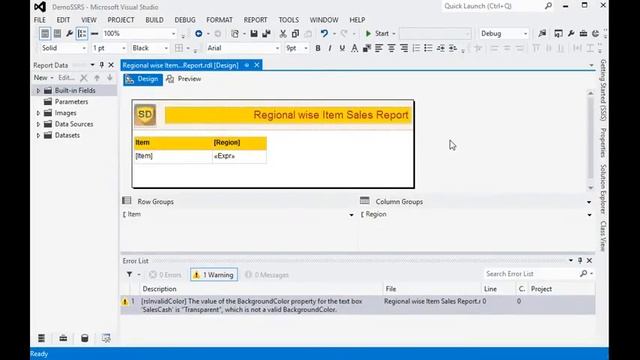Screen dimensions: 640x360
Task: Open the VIEW menu
Action: tap(89, 20)
